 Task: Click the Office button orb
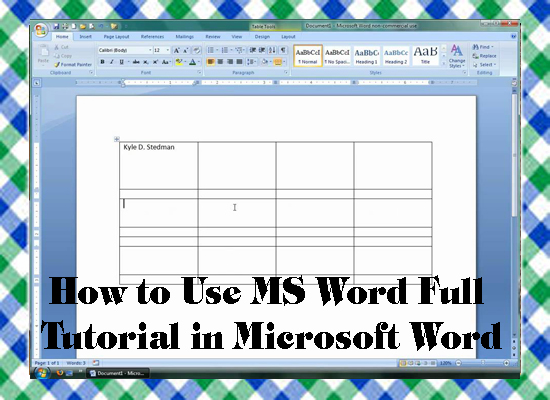click(41, 30)
